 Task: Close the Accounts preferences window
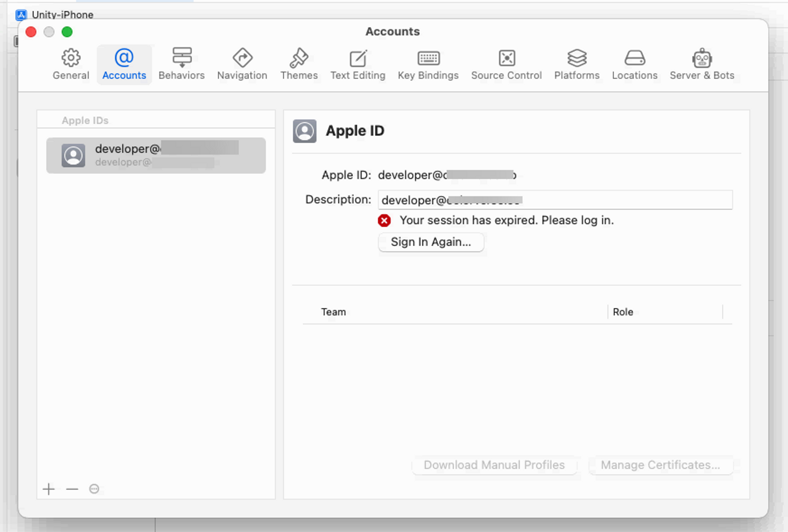(31, 32)
